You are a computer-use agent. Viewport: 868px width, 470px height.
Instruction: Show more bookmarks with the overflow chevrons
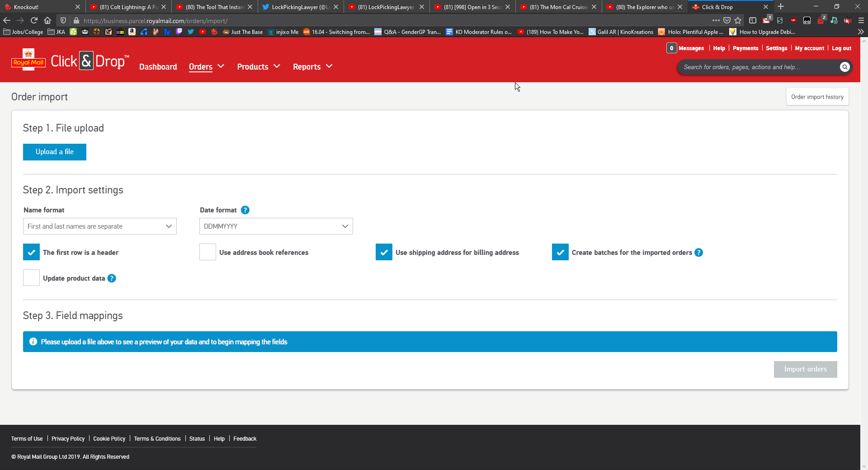(861, 32)
